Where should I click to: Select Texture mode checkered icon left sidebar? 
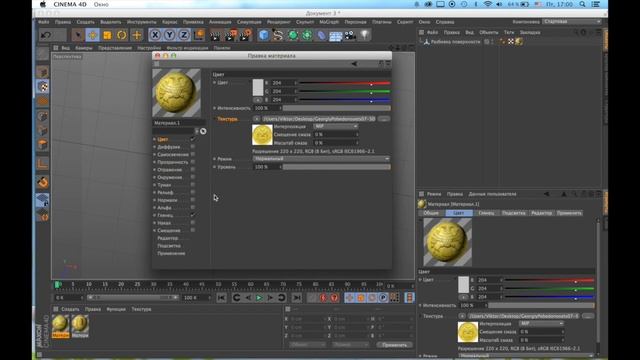click(42, 86)
